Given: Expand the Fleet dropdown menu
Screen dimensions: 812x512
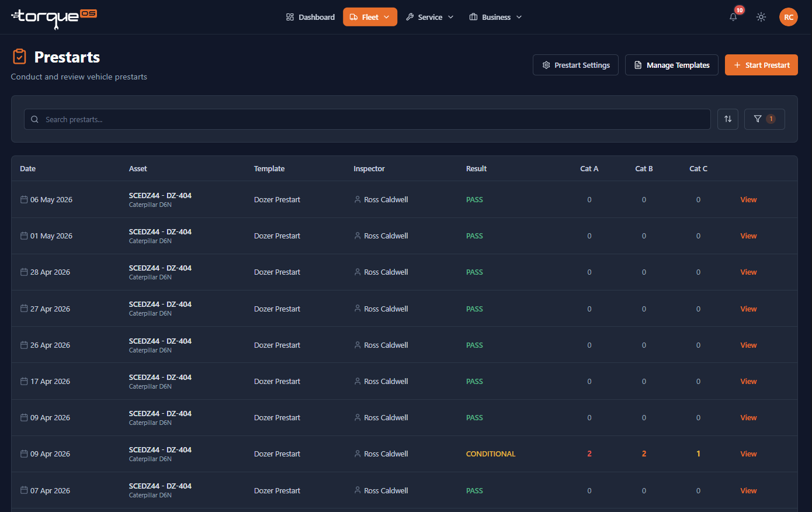Looking at the screenshot, I should click(370, 17).
